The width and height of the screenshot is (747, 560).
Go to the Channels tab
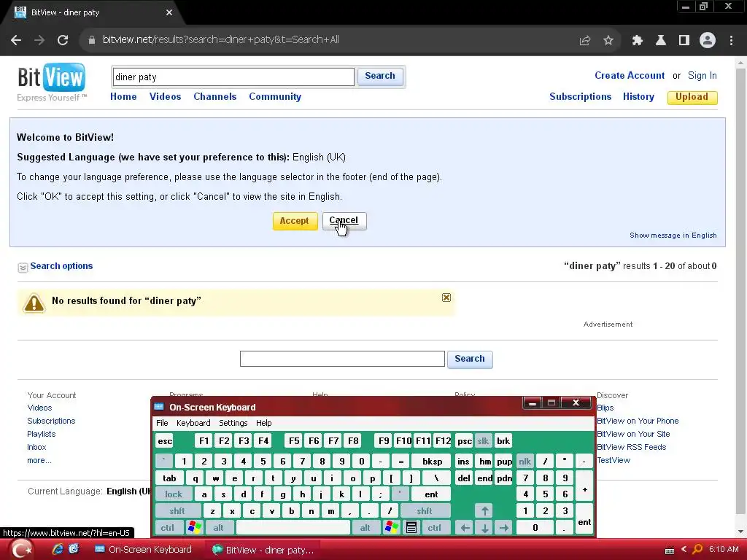click(x=215, y=97)
